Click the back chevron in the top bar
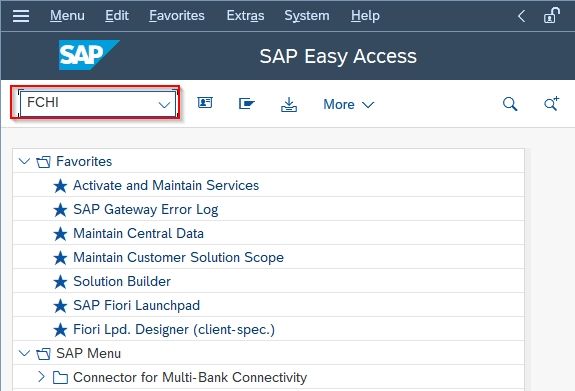 (x=521, y=16)
